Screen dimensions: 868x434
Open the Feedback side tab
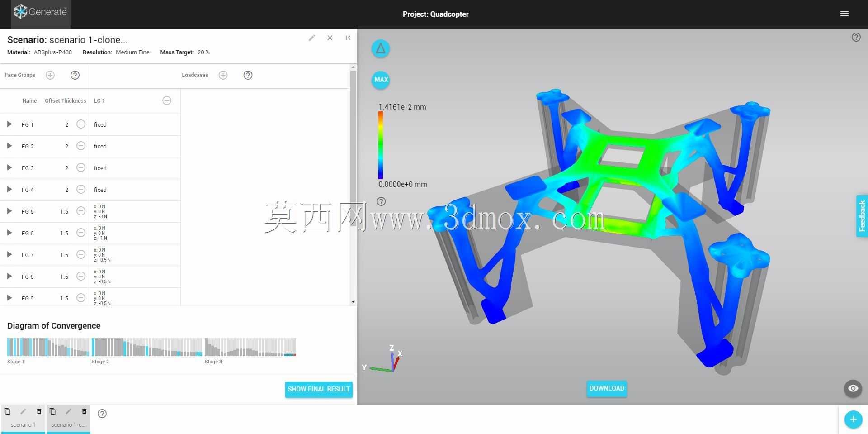[x=862, y=216]
